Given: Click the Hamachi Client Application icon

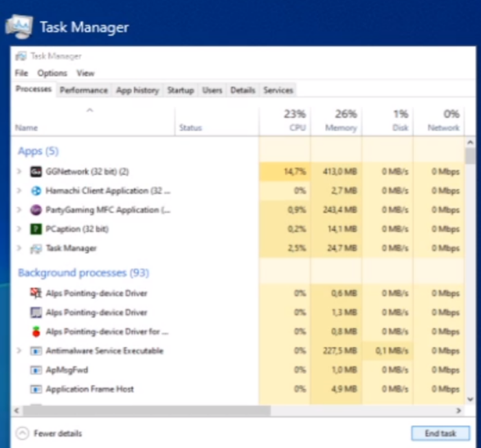Looking at the screenshot, I should (x=36, y=190).
